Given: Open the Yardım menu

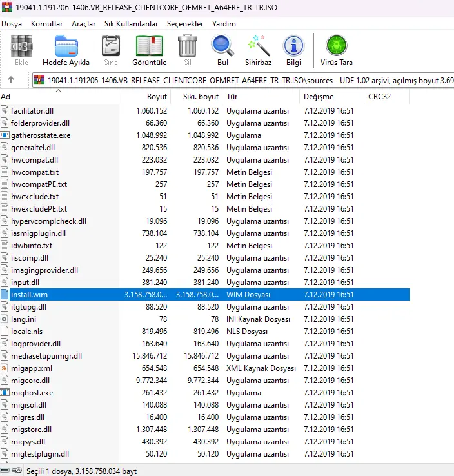Looking at the screenshot, I should coord(224,24).
